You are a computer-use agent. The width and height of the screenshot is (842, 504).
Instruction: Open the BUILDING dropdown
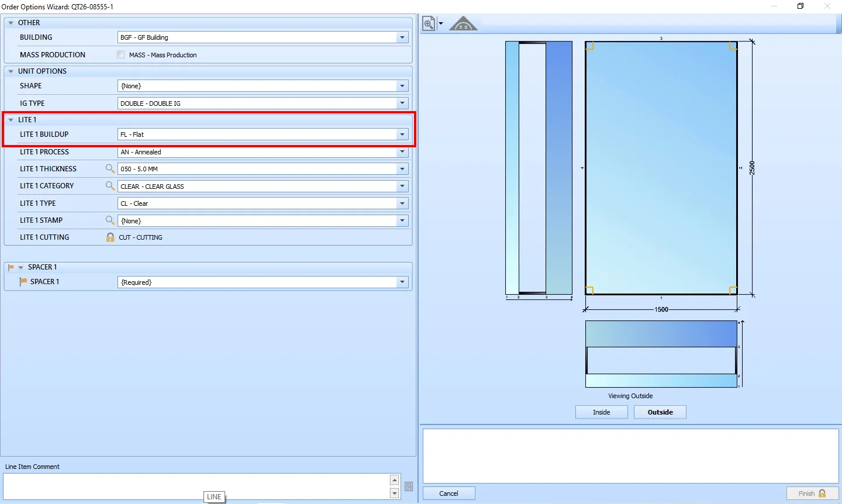[x=402, y=37]
